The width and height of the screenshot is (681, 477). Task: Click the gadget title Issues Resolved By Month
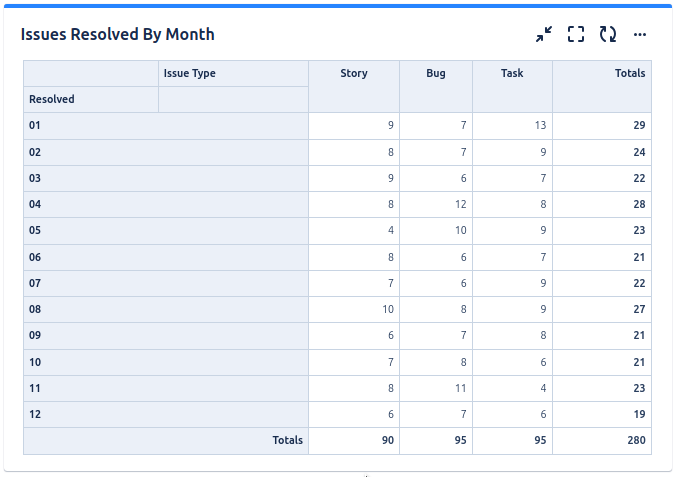click(118, 35)
